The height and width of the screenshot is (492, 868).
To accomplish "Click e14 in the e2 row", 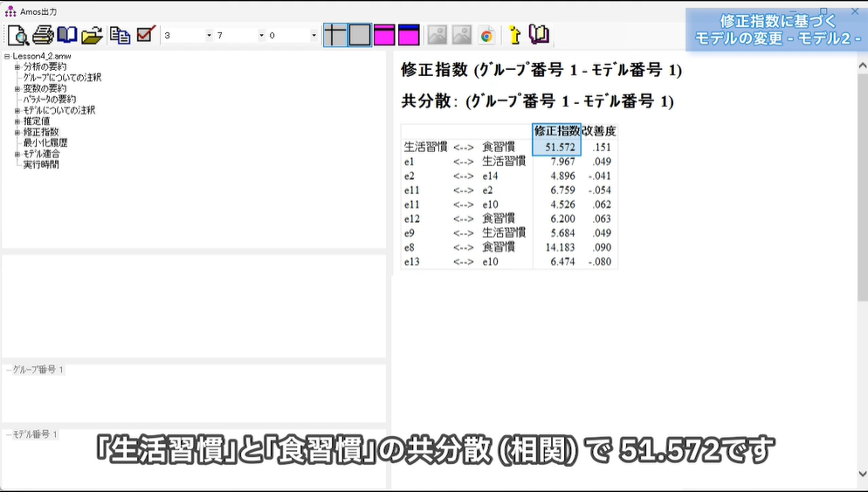I will tap(490, 176).
